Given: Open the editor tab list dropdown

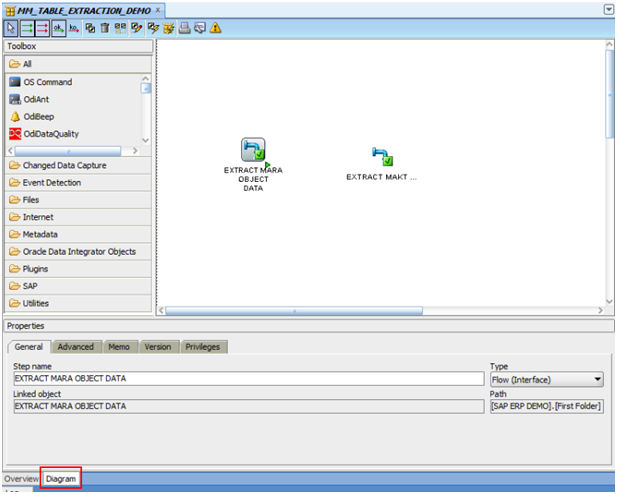Looking at the screenshot, I should 608,9.
